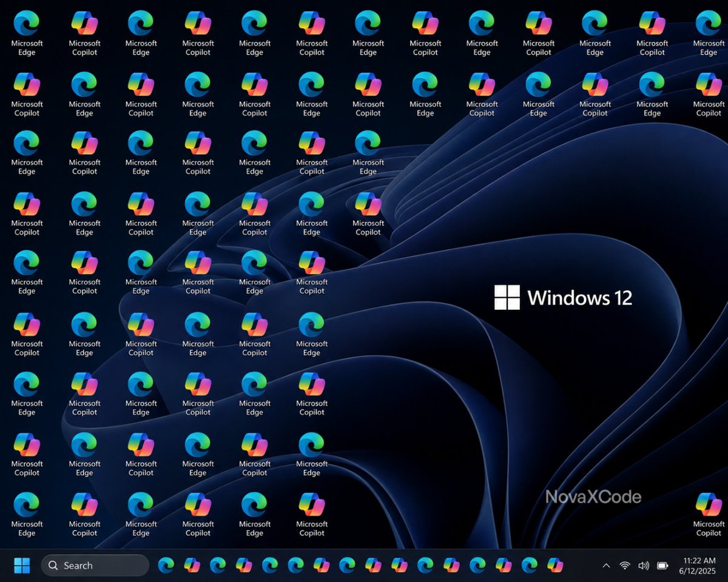Check the battery icon in the tray

662,566
